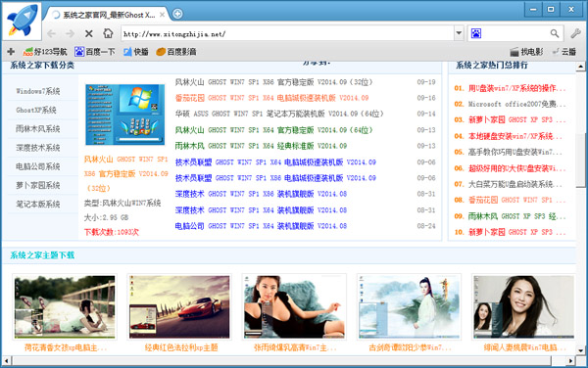Open ranking 08 番茄花园 GHOST WIN7
The width and height of the screenshot is (588, 368).
click(516, 200)
